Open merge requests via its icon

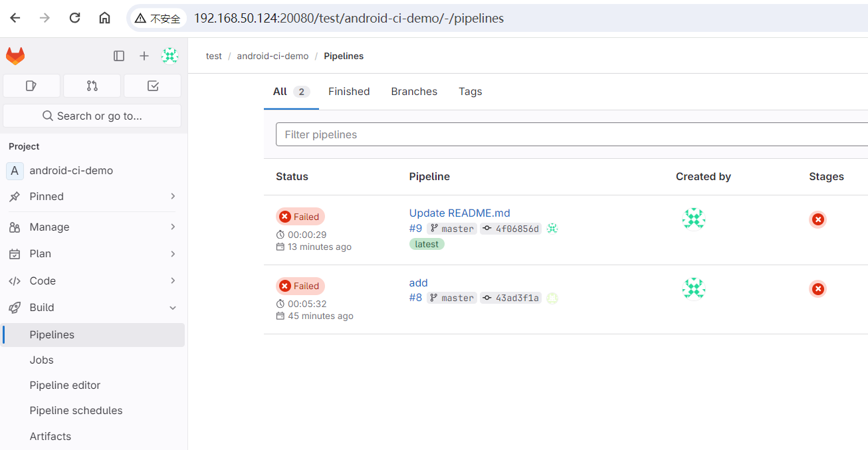pyautogui.click(x=92, y=85)
